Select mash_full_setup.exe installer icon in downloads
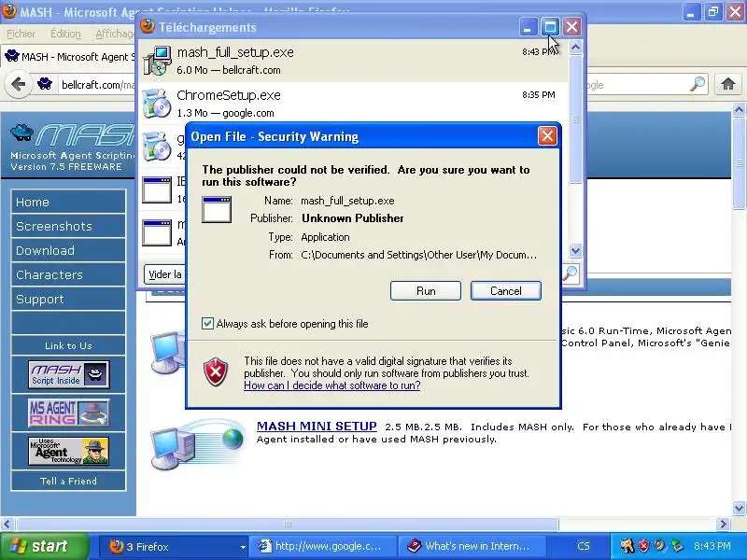The height and width of the screenshot is (560, 747). tap(157, 61)
